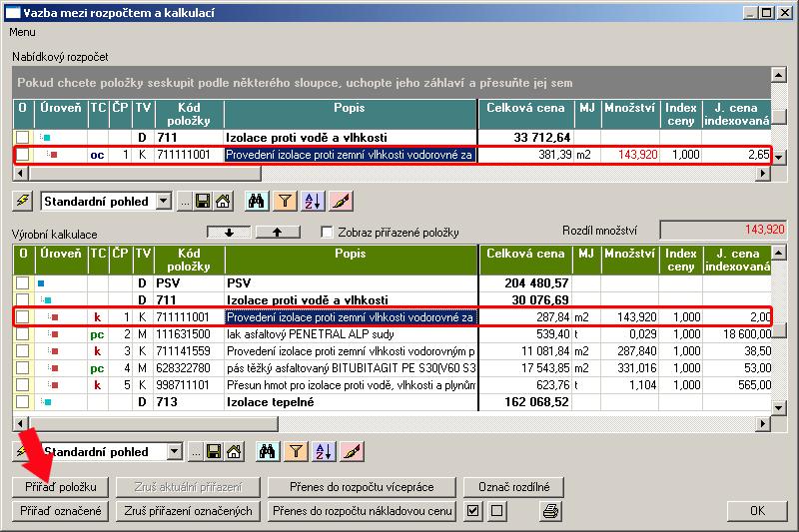Click A-Z sort icon in lower toolbar
799x532 pixels.
point(324,451)
